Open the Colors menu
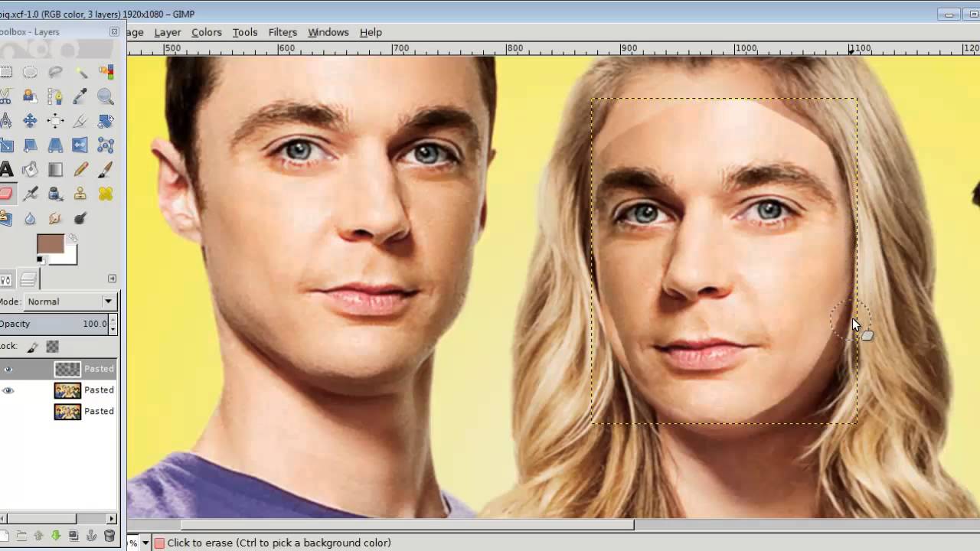980x551 pixels. (207, 32)
